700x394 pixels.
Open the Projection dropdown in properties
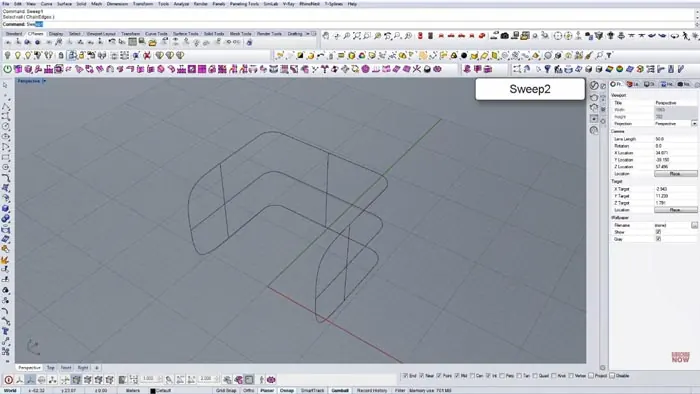point(694,124)
